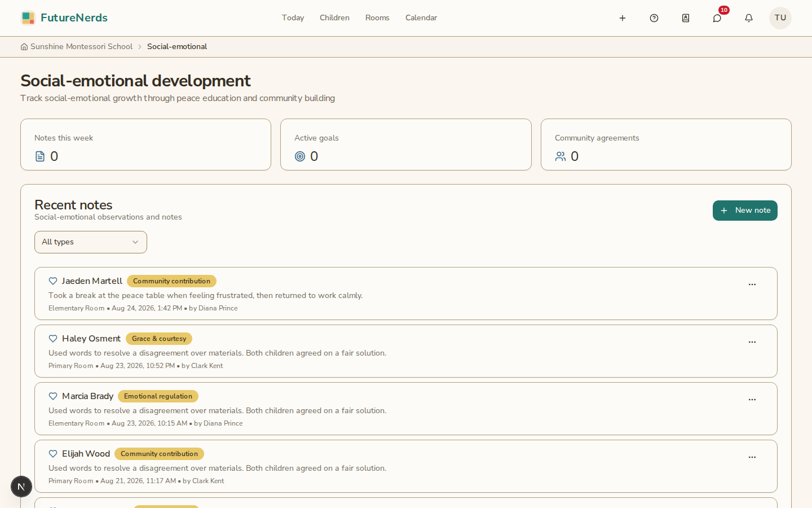
Task: Click the heart icon beside Elijah Wood
Action: click(53, 454)
